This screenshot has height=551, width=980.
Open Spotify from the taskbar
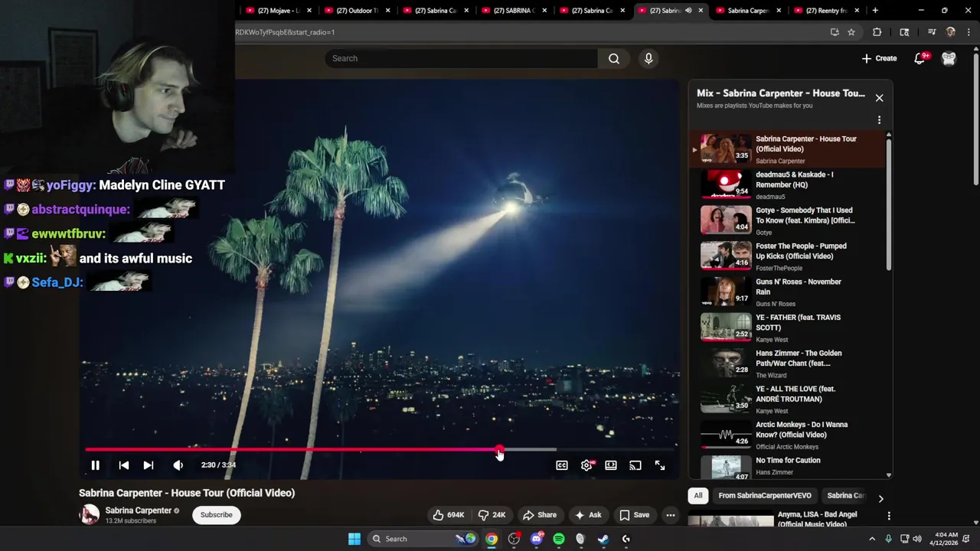pos(559,539)
